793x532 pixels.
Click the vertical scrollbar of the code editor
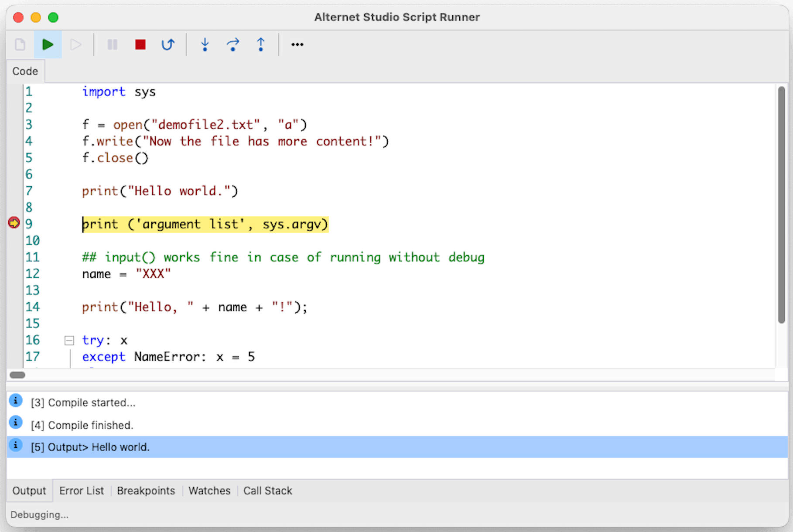coord(781,205)
